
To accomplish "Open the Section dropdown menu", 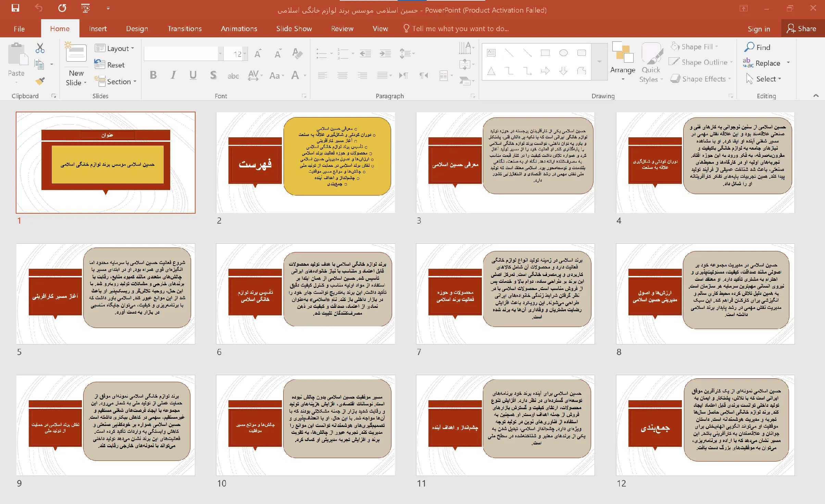I will coord(115,81).
